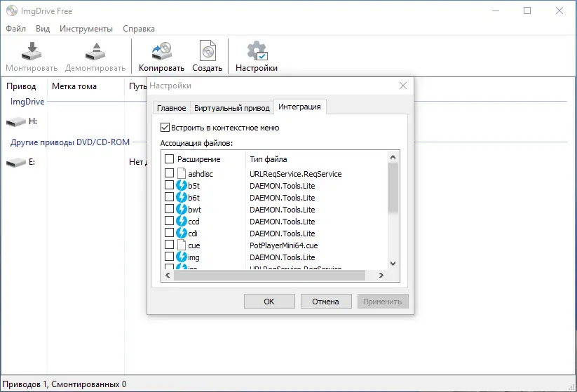Click the PotPlayerMini64.cue file type text
The height and width of the screenshot is (392, 577).
(x=284, y=245)
